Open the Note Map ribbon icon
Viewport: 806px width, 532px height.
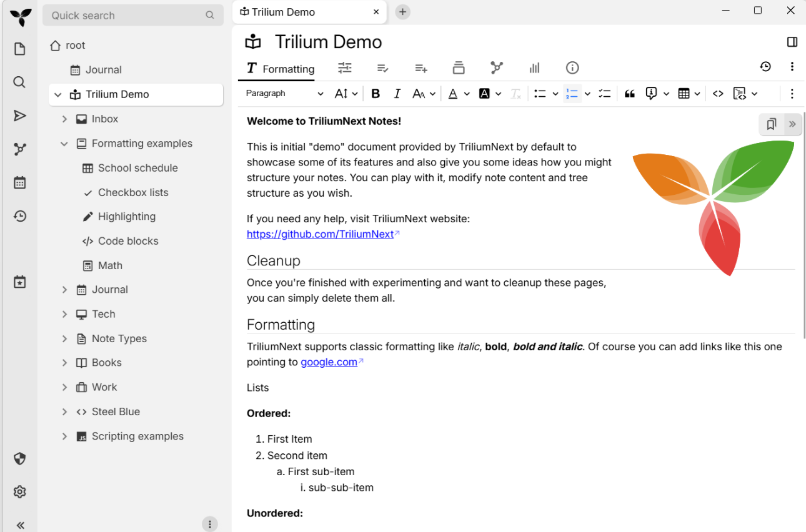point(497,67)
